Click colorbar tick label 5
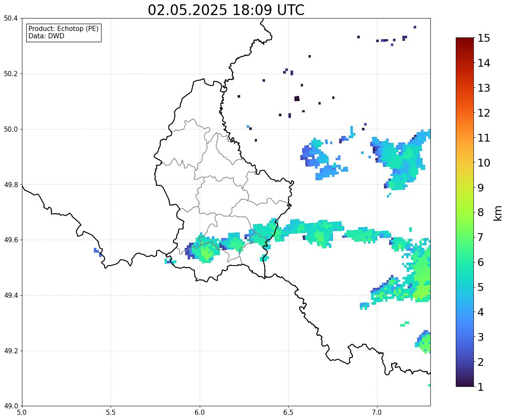The width and height of the screenshot is (507, 420). 480,287
